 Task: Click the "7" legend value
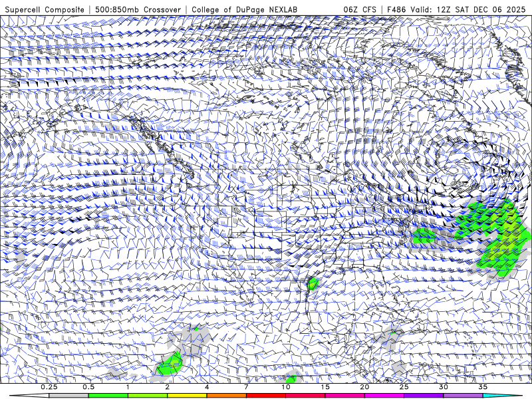coord(246,387)
